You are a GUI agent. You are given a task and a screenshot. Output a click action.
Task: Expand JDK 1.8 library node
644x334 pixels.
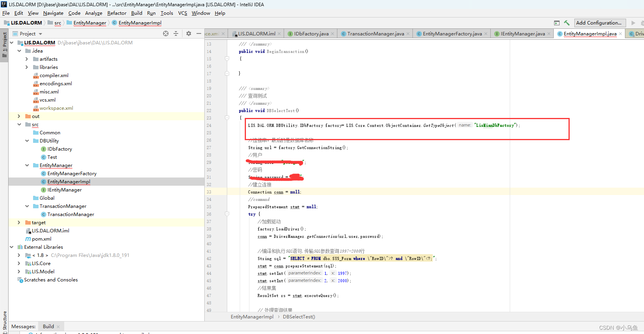tap(19, 255)
